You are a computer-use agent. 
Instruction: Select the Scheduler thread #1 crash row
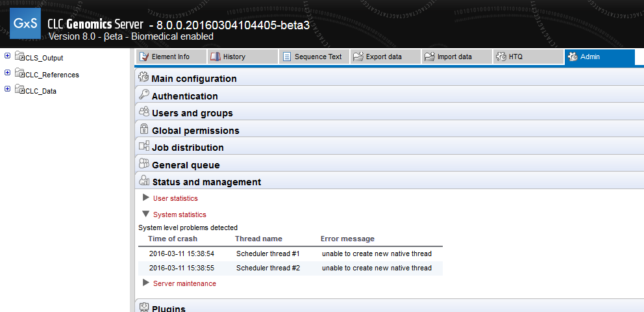click(x=290, y=253)
